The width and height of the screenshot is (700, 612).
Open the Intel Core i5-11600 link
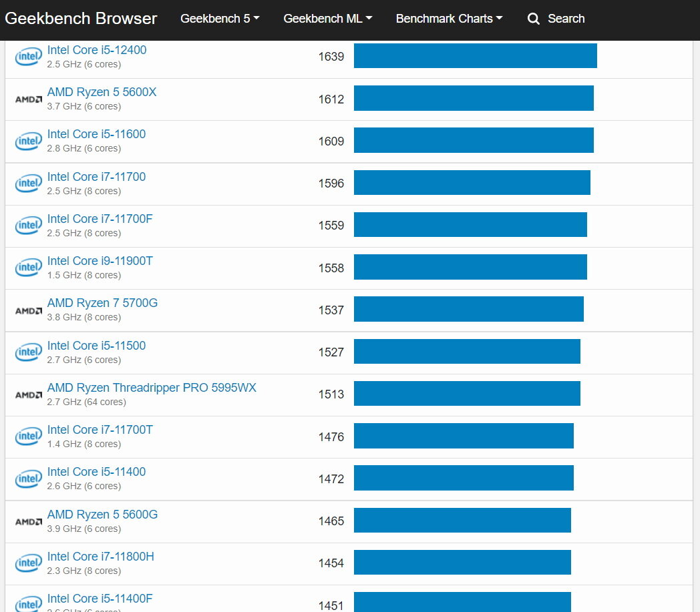96,134
